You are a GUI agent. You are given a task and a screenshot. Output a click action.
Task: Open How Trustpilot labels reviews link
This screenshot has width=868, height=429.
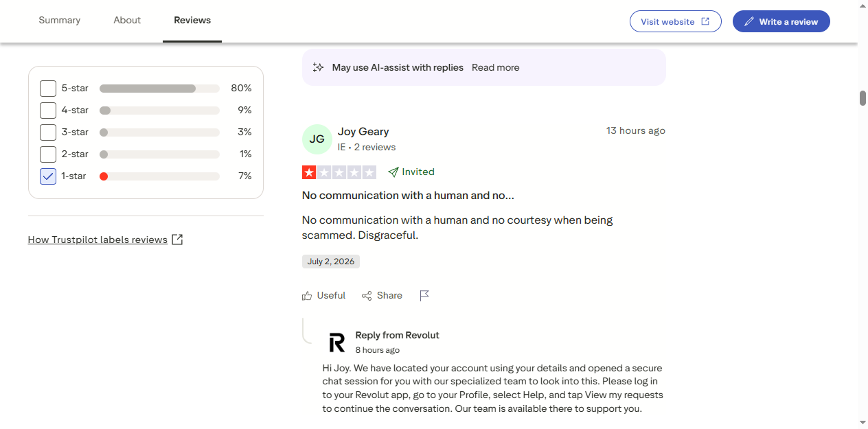coord(98,240)
